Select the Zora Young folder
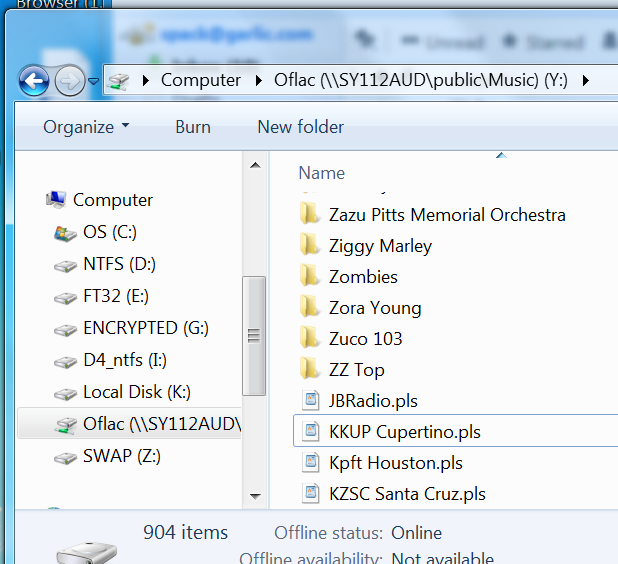The height and width of the screenshot is (564, 618). (375, 308)
